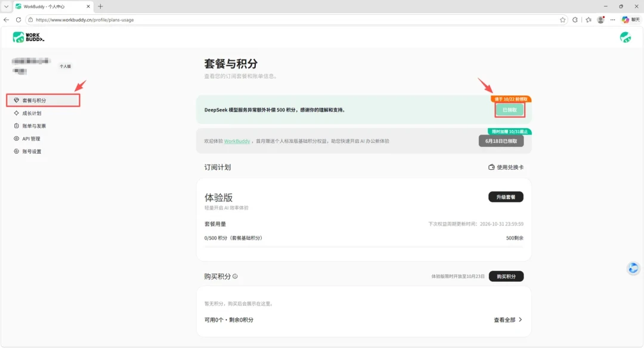Go back with the browser back arrow

click(x=6, y=20)
